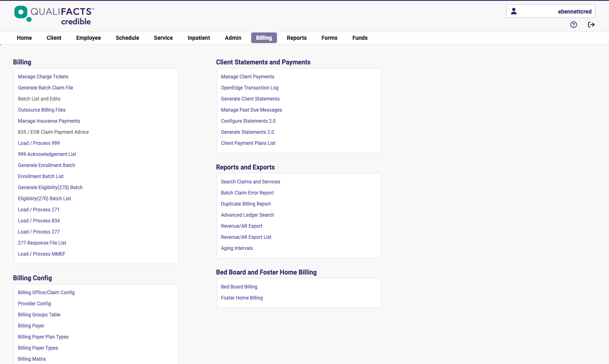Click Generate Batch Claim File
The image size is (609, 364).
tap(45, 87)
